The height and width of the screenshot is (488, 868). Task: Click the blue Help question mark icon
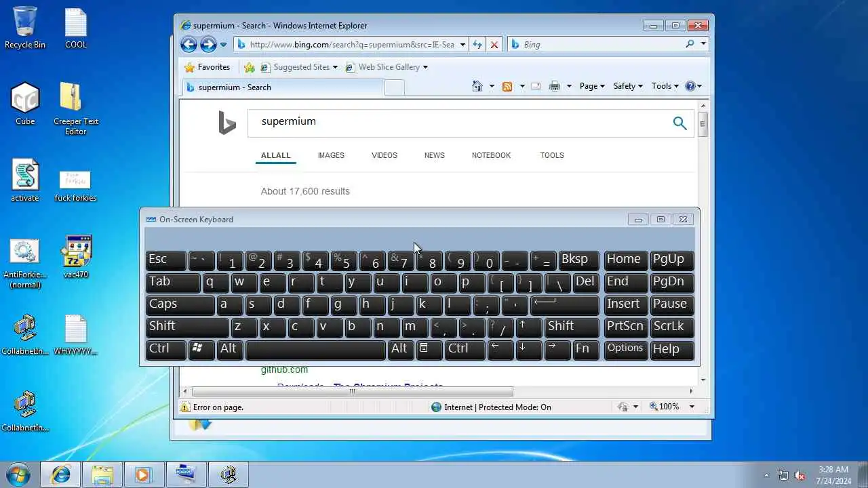click(690, 86)
